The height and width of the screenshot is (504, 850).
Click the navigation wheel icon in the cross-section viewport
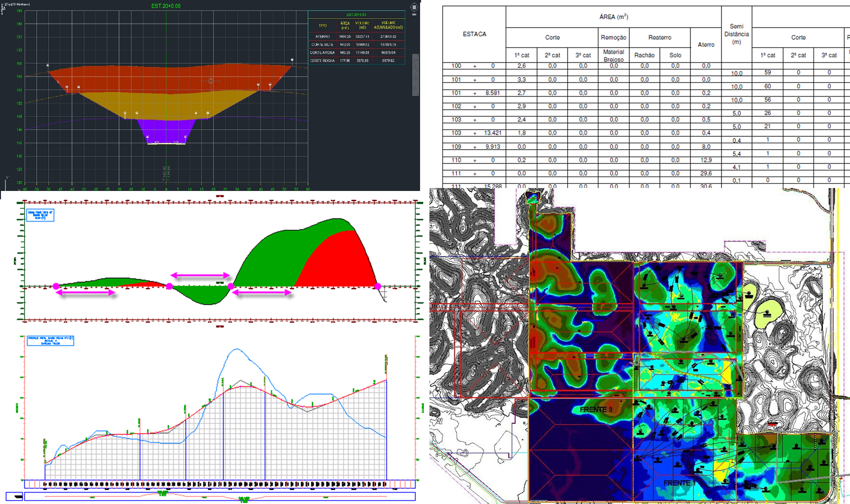414,7
